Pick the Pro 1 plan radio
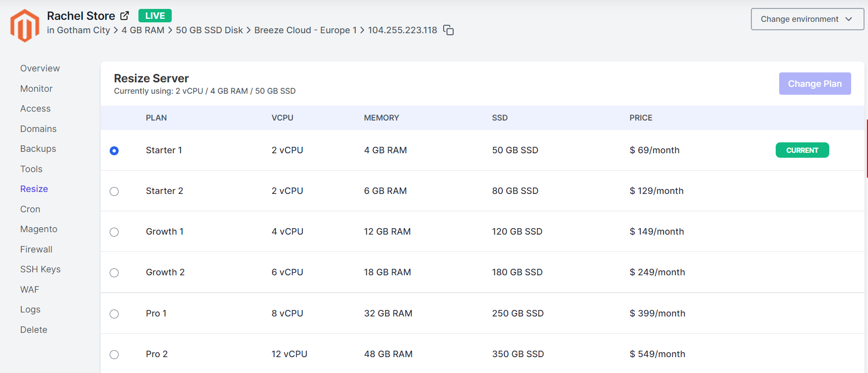Screen dimensions: 868x373 [x=114, y=313]
